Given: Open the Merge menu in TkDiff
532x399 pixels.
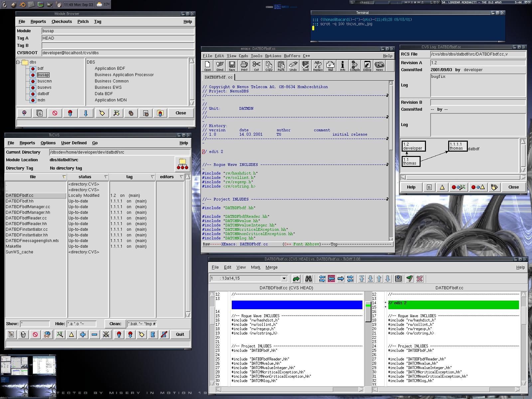Looking at the screenshot, I should click(x=271, y=267).
